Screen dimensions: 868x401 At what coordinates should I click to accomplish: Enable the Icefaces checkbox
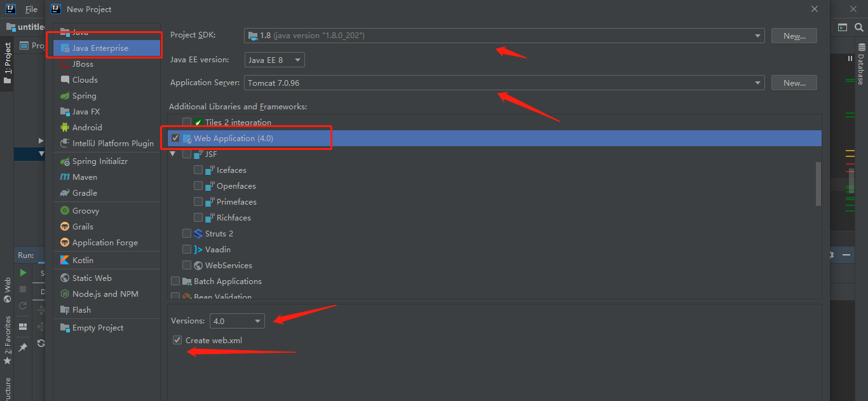pos(198,170)
